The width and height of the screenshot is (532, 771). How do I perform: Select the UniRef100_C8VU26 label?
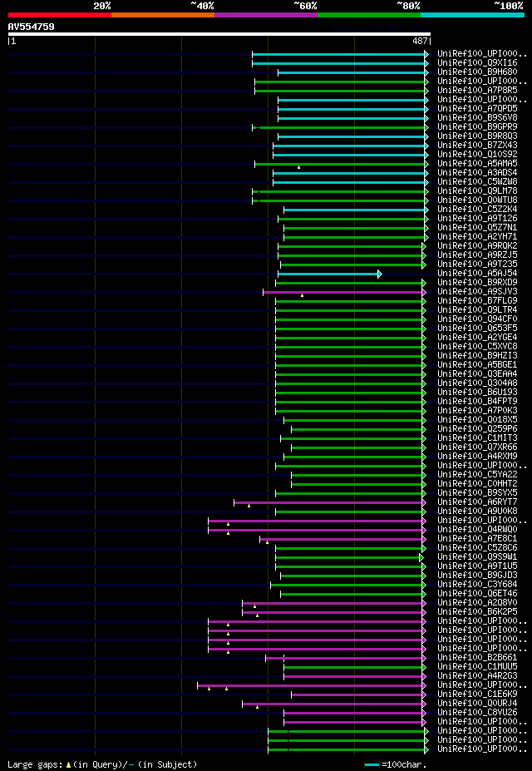pos(477,711)
